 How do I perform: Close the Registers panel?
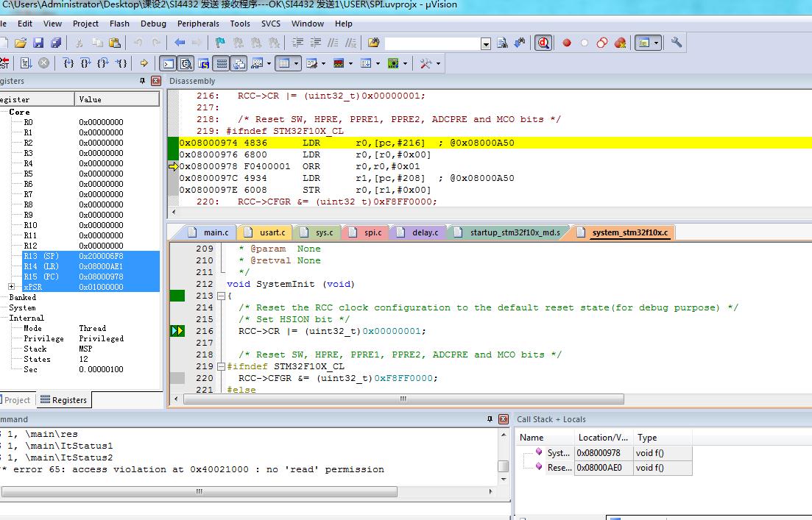click(x=156, y=81)
